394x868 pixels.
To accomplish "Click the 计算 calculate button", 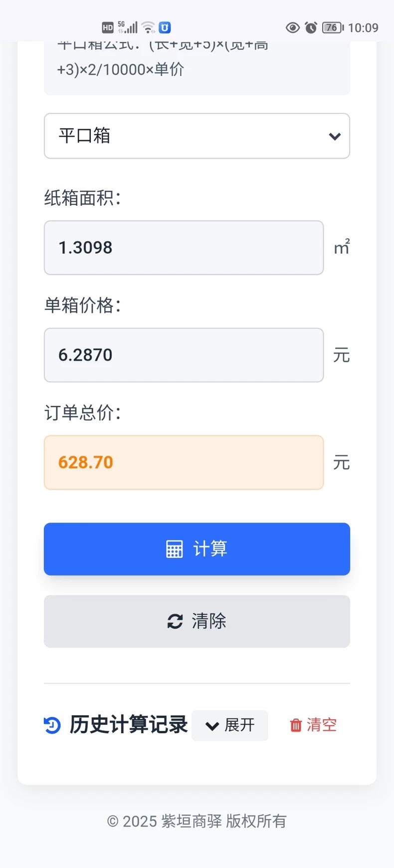I will 197,549.
